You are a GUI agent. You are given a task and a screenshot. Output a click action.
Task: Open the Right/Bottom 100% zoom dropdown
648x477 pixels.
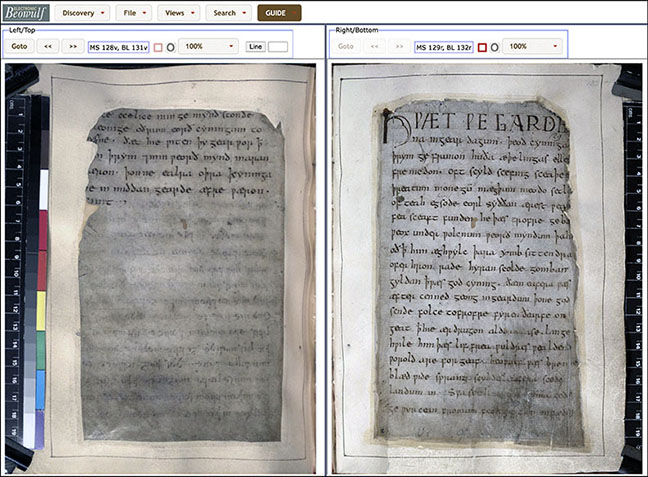pyautogui.click(x=533, y=46)
